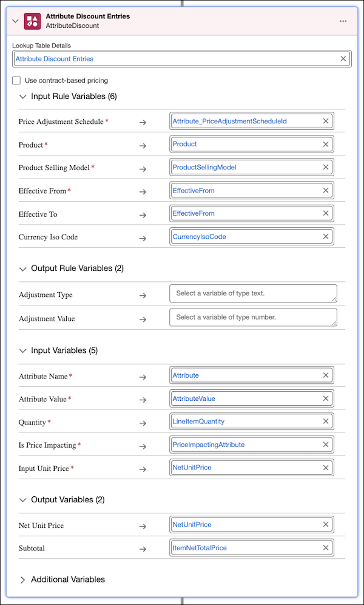The width and height of the screenshot is (364, 605).
Task: Clear the PriceImpactingAttribute variable
Action: pyautogui.click(x=326, y=444)
